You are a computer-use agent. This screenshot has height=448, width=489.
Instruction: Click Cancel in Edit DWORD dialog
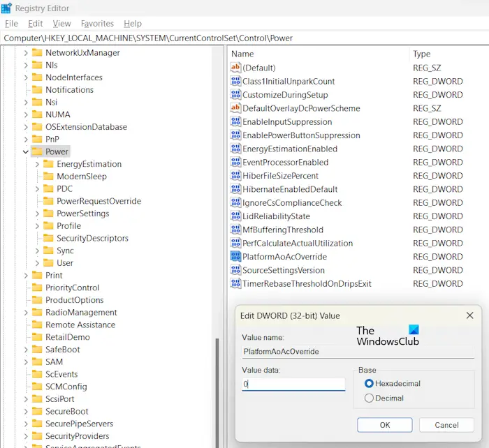coord(446,425)
